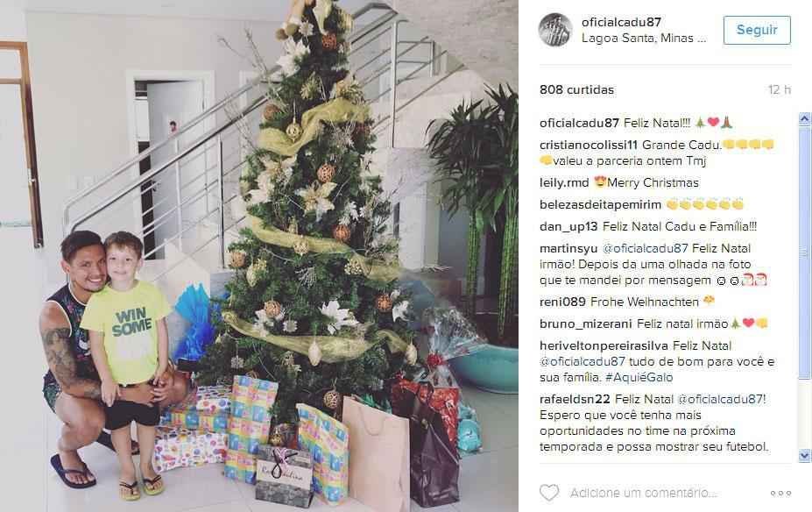Click the oficialcadu87 profile avatar
The width and height of the screenshot is (812, 512).
[x=555, y=30]
